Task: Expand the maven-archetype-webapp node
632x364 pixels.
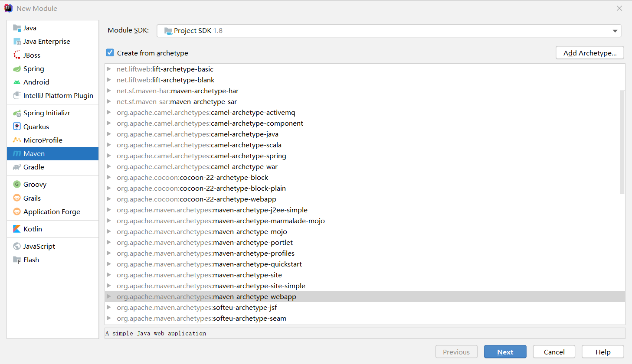Action: click(x=109, y=296)
